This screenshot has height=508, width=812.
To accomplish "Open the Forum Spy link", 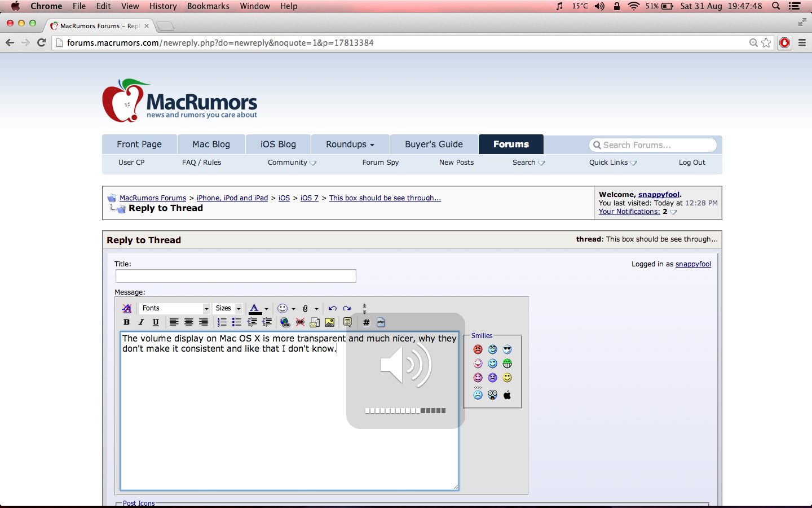I will 381,163.
